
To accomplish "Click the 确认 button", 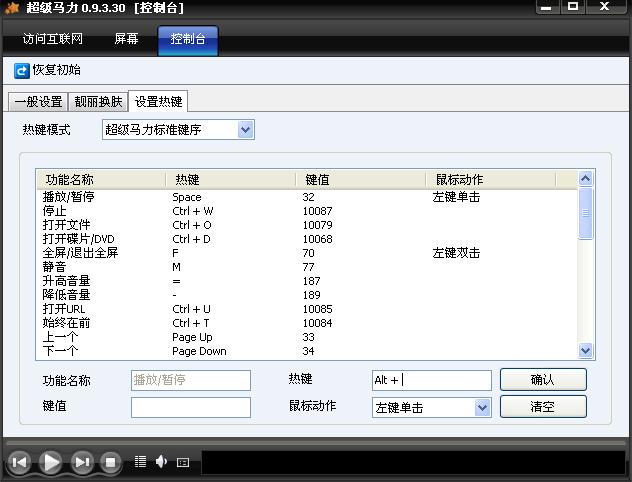I will 543,379.
